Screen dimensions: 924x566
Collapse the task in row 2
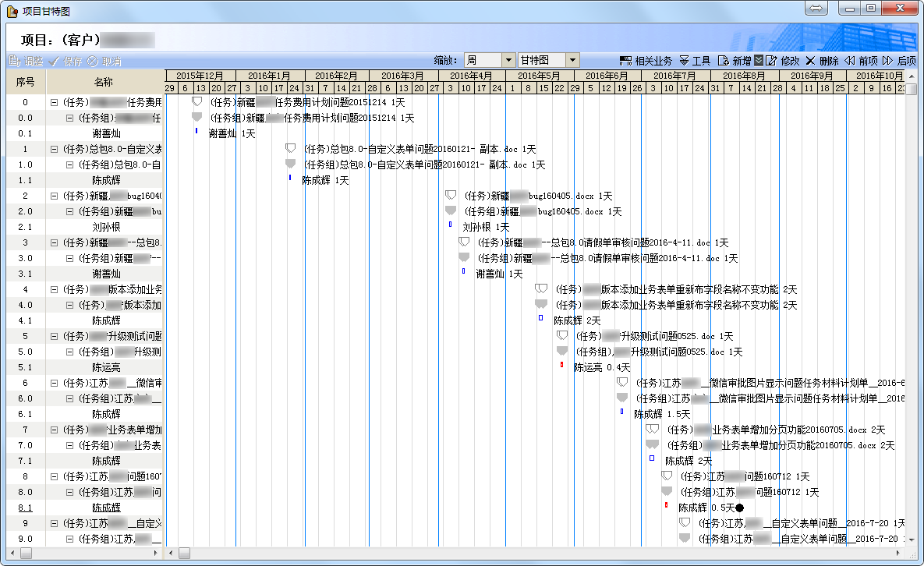point(54,196)
